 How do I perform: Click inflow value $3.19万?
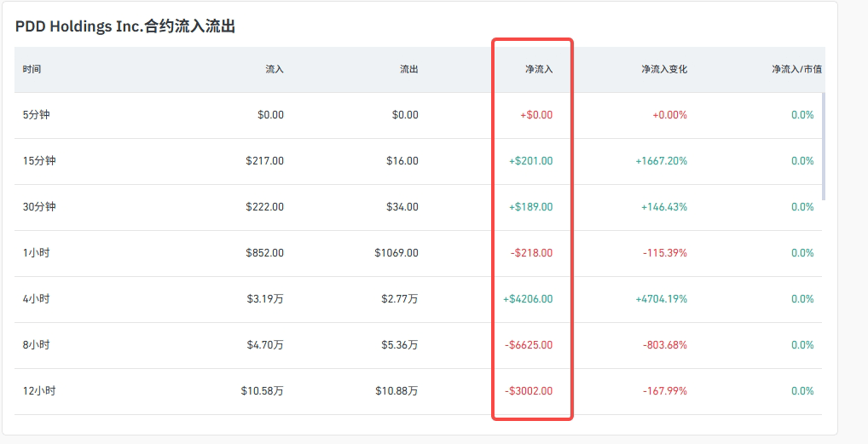(266, 298)
